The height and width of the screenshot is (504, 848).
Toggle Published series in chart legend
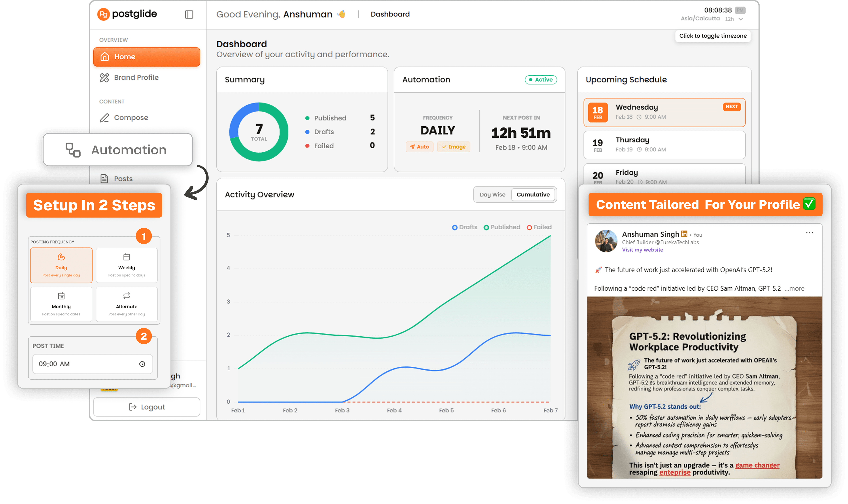502,227
